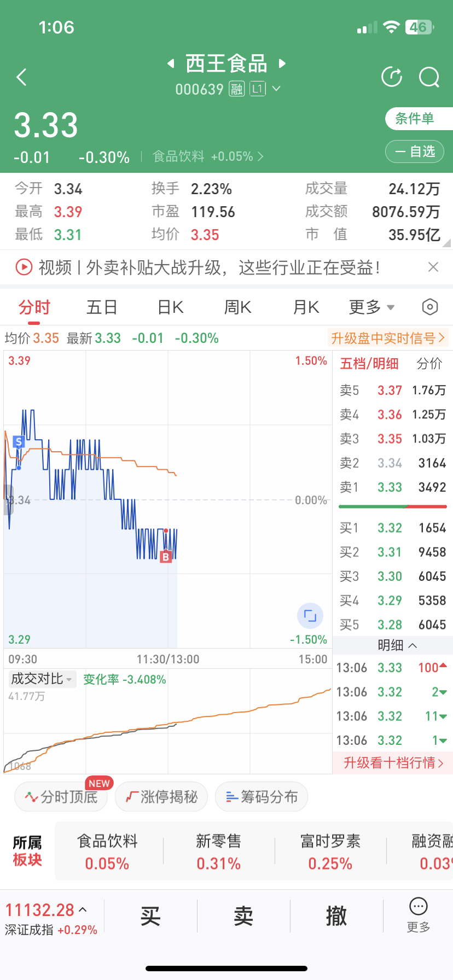This screenshot has width=453, height=980.
Task: Open 条件单 conditional order button
Action: click(x=419, y=119)
